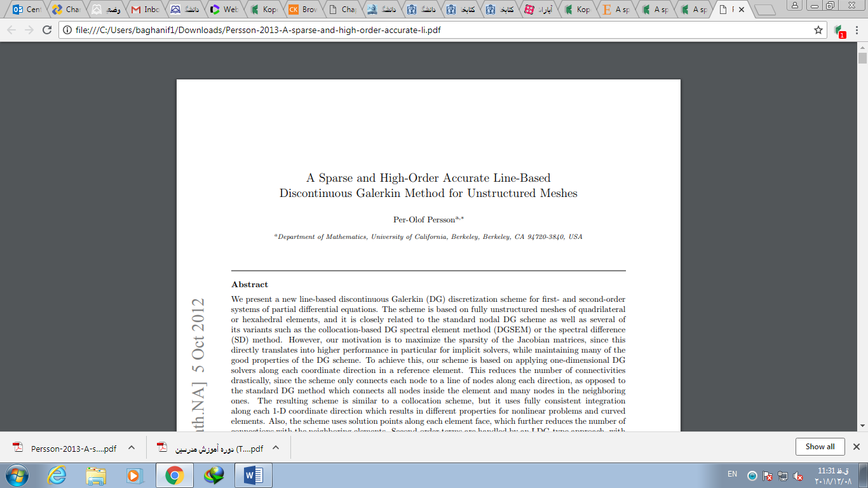
Task: Click the vertical scrollbar thumb
Action: coord(862,59)
